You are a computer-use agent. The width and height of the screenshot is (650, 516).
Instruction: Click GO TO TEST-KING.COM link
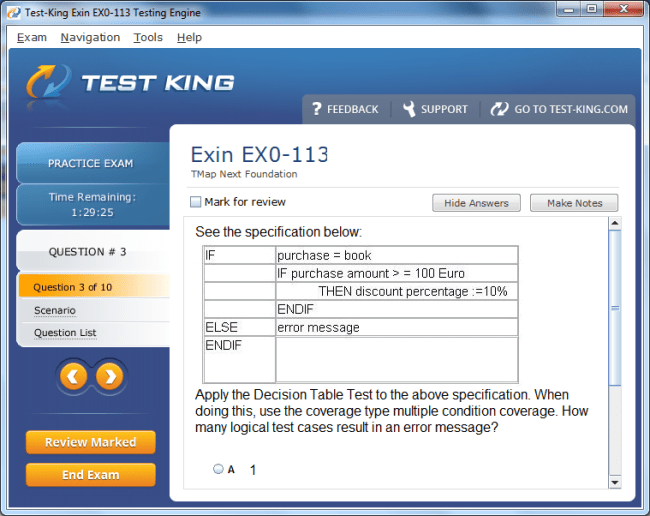pyautogui.click(x=571, y=109)
